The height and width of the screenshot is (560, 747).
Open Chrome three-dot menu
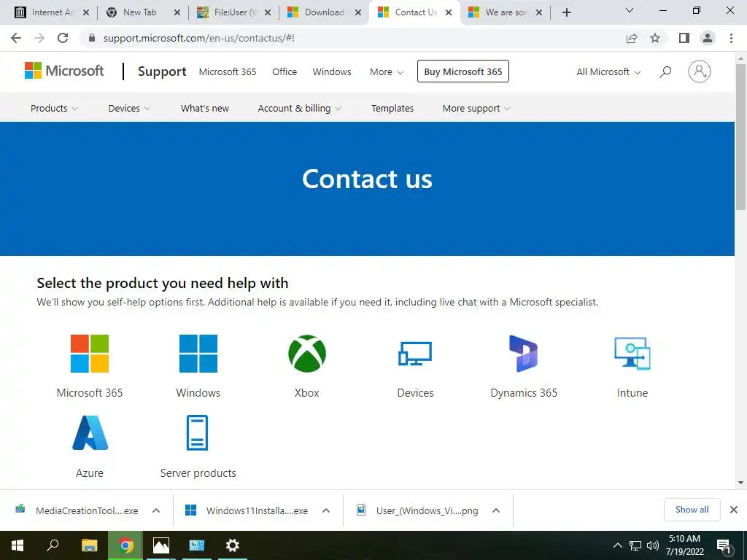(731, 38)
